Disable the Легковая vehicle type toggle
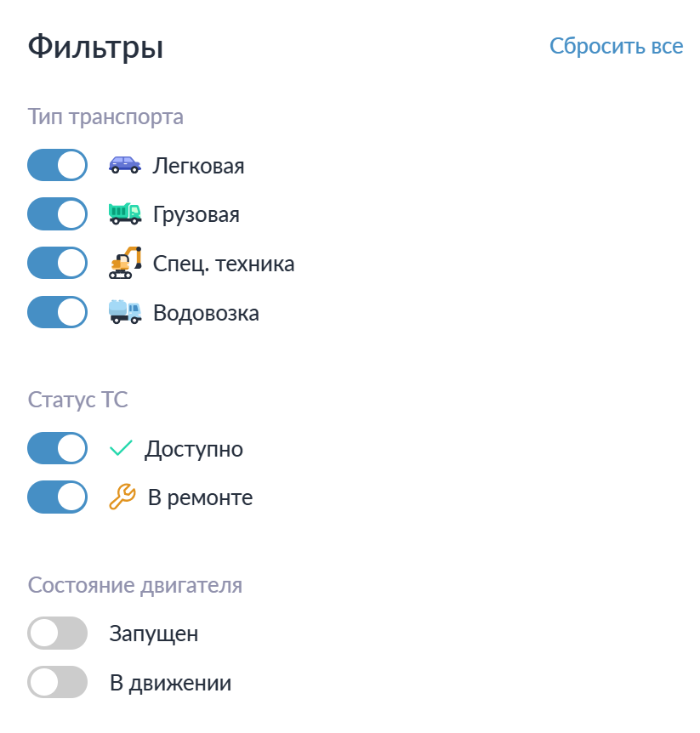 [x=58, y=165]
